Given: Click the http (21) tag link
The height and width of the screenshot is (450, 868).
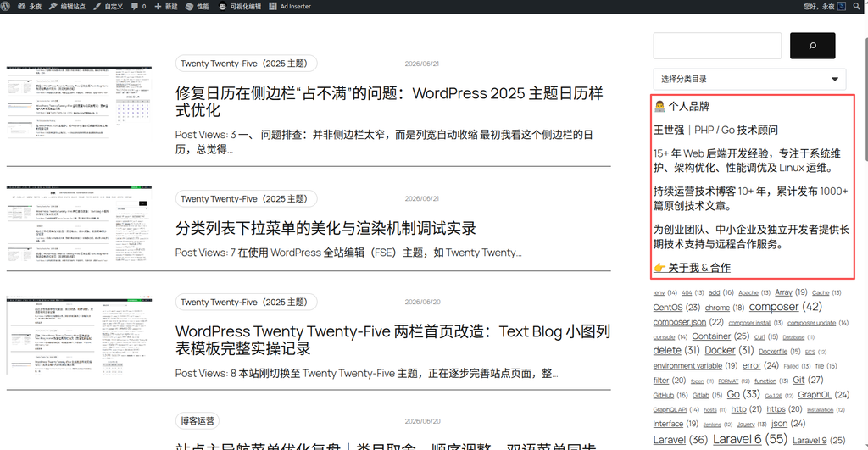Looking at the screenshot, I should [738, 409].
